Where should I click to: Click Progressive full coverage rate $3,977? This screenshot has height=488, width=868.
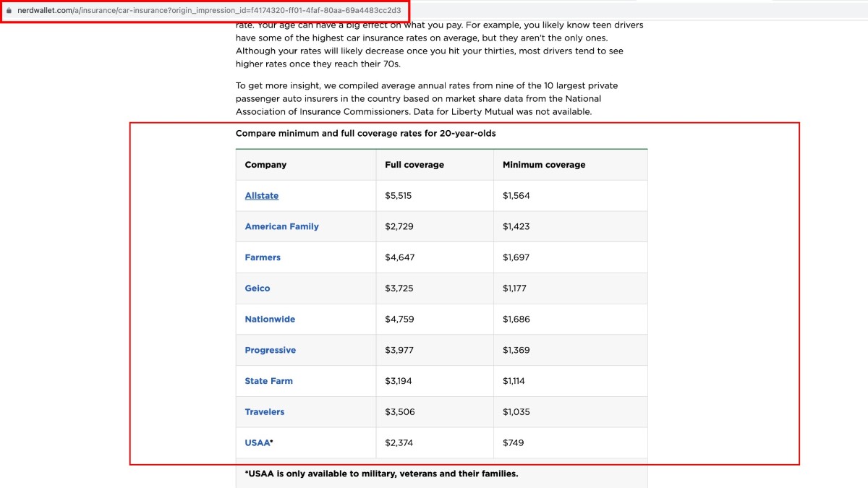pyautogui.click(x=399, y=350)
